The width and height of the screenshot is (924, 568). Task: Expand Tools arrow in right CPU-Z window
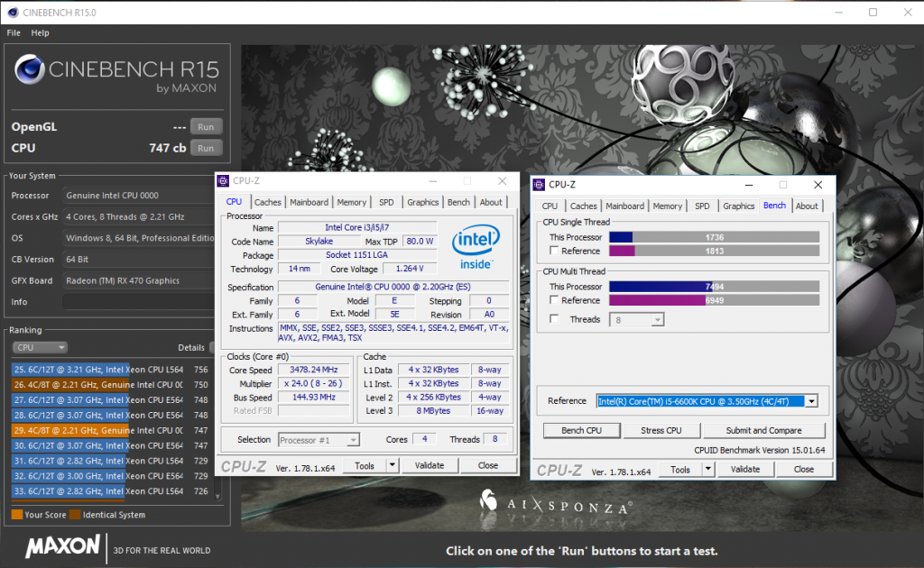click(x=708, y=470)
